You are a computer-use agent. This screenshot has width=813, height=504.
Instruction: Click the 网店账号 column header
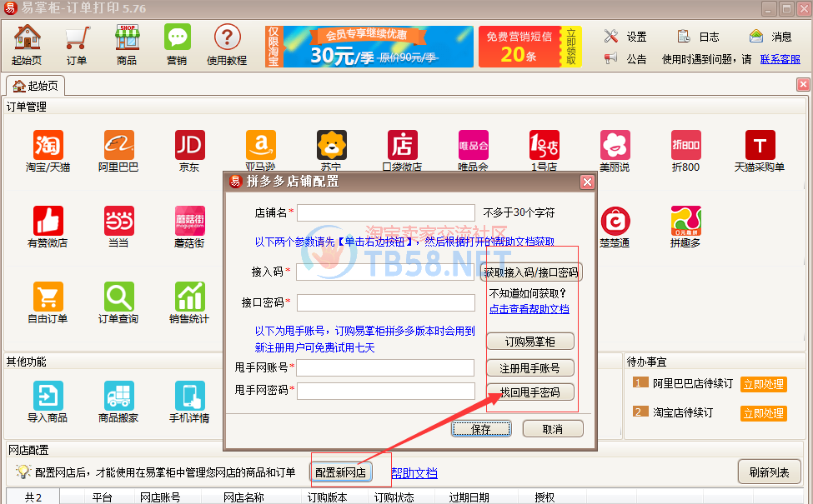tap(160, 497)
